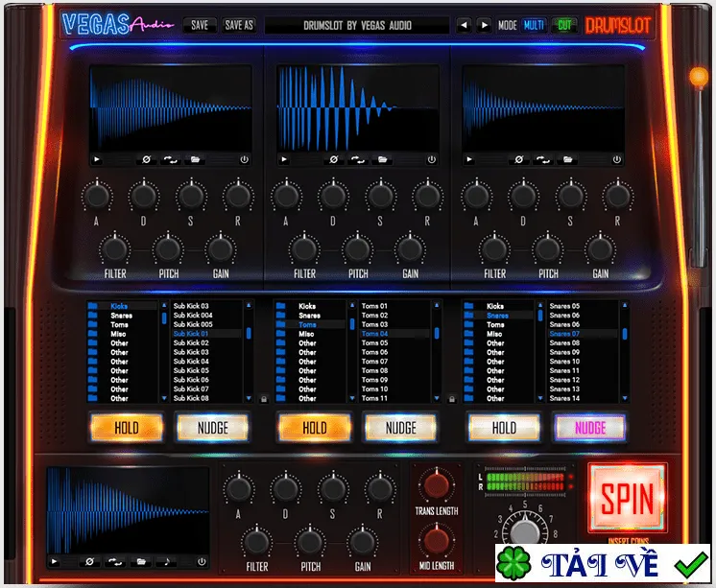716x588 pixels.
Task: Click the music note icon in master waveform
Action: click(x=167, y=561)
